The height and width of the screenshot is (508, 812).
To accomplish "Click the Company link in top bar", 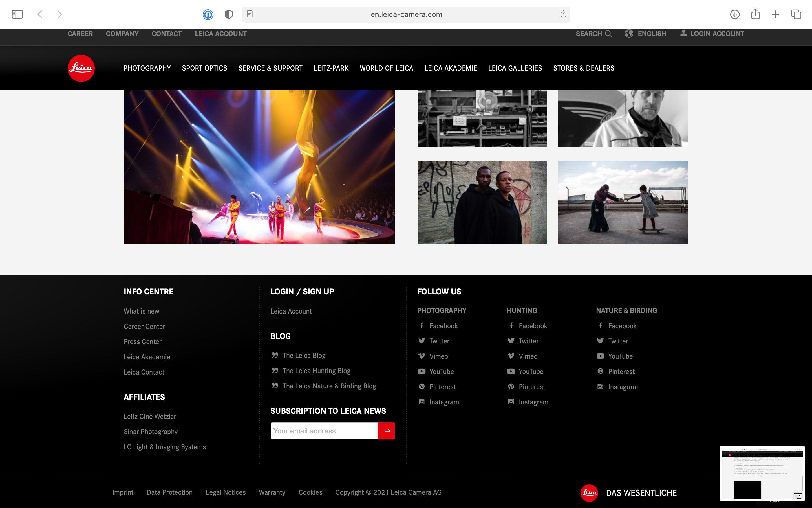I will tap(122, 34).
